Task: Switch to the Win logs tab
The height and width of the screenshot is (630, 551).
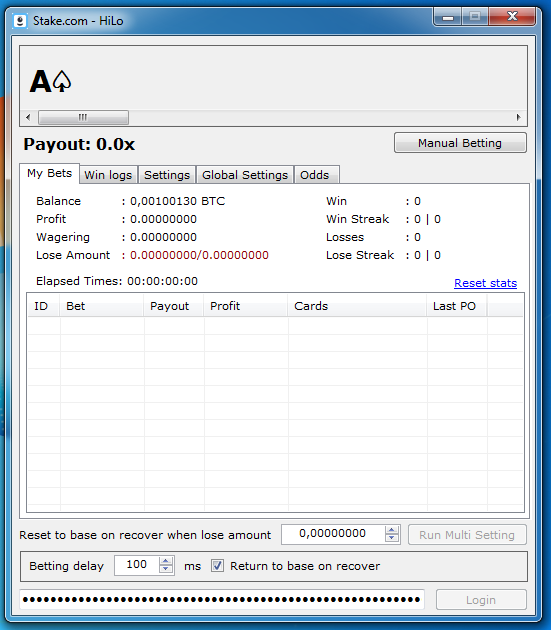Action: [108, 175]
